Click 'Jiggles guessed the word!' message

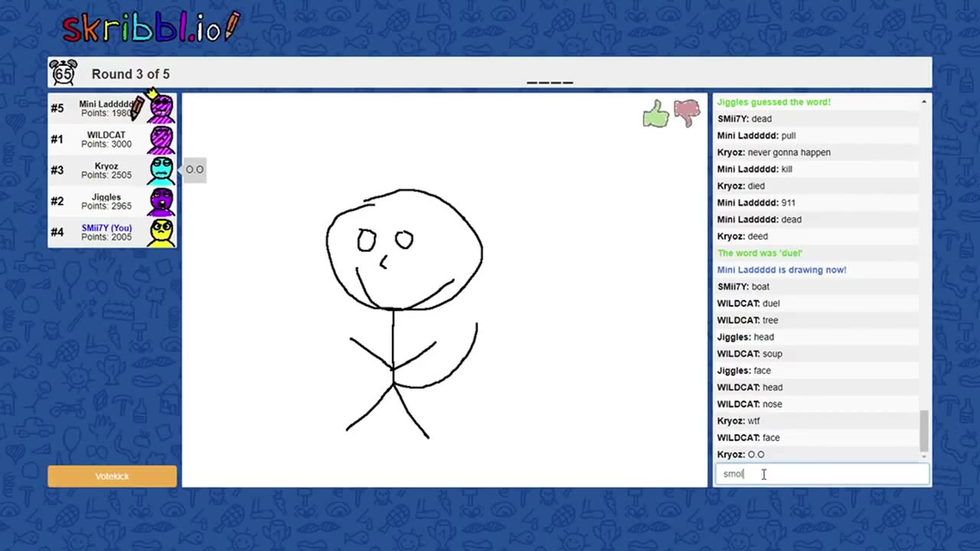773,102
